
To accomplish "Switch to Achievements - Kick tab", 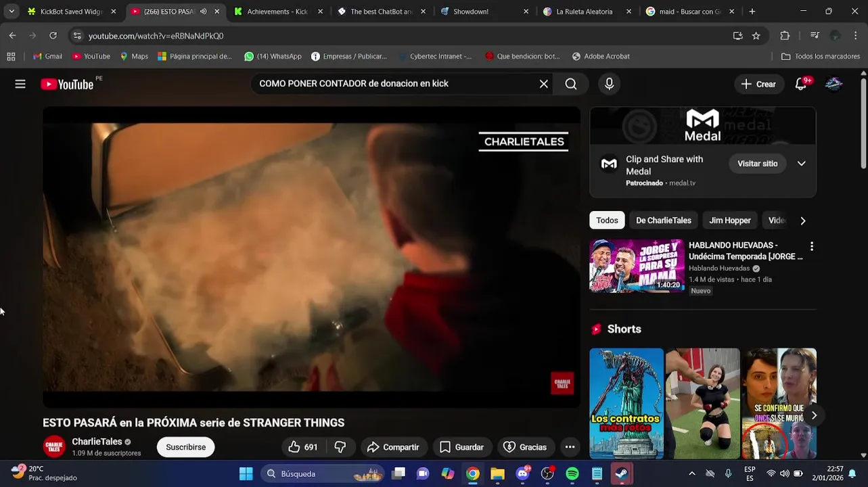I will tap(277, 11).
